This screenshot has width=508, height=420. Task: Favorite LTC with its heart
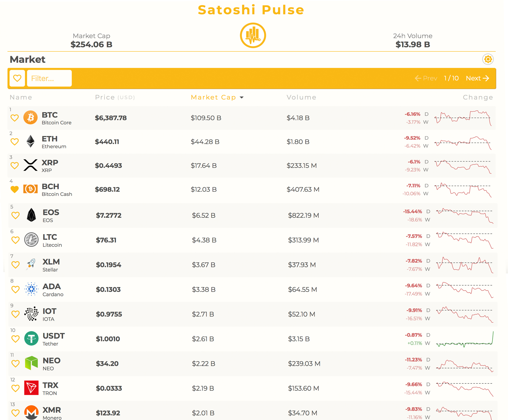(15, 240)
